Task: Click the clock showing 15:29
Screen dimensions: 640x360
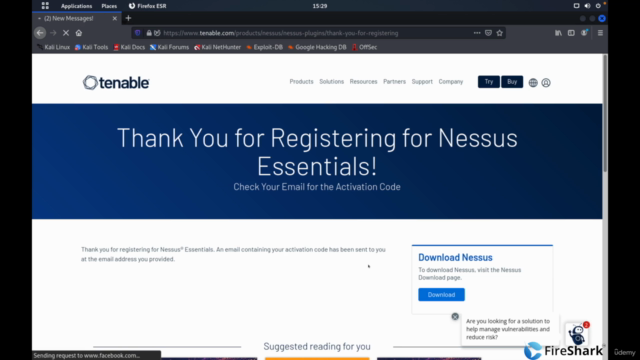Action: pyautogui.click(x=320, y=6)
